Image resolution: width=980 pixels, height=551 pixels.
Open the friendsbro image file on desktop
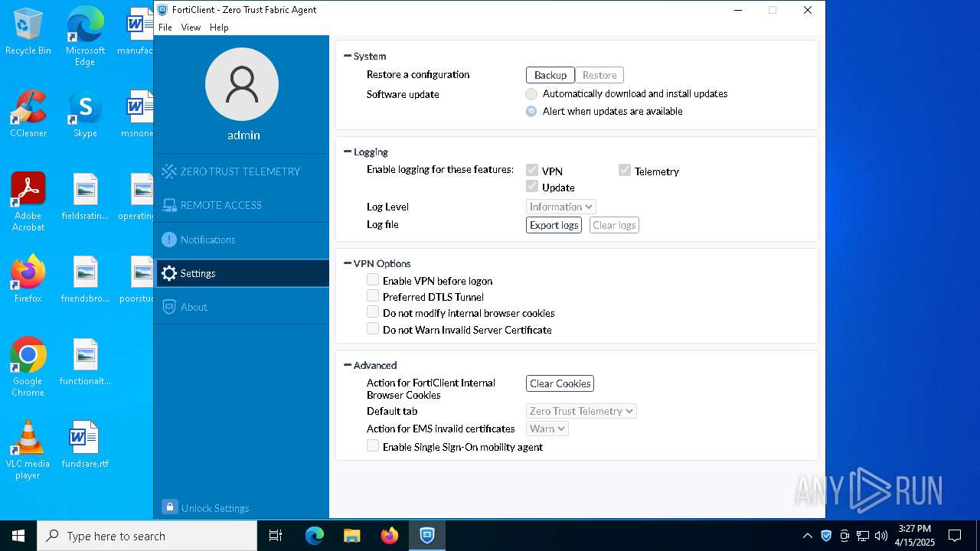coord(85,279)
